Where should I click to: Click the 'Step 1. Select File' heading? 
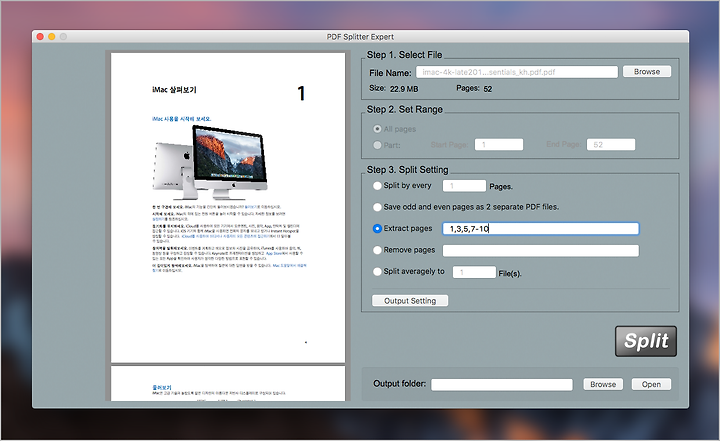pos(404,55)
